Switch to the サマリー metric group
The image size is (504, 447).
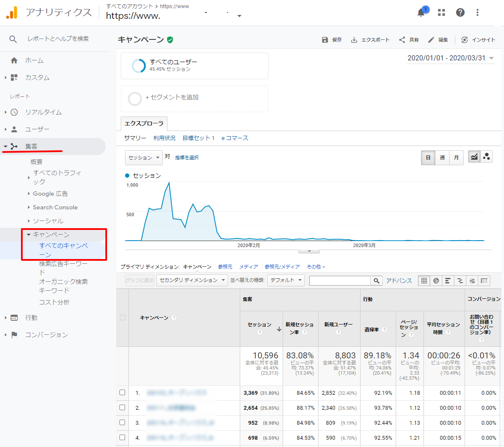(x=135, y=138)
